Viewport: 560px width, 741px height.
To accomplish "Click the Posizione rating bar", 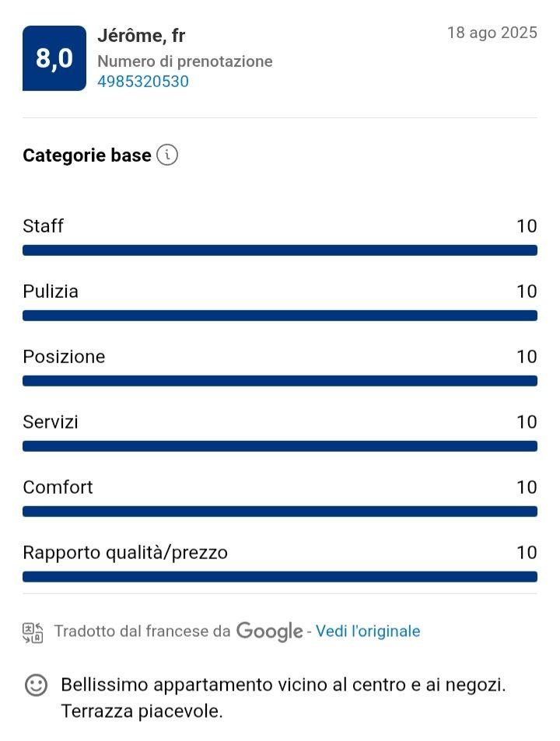I will (280, 381).
